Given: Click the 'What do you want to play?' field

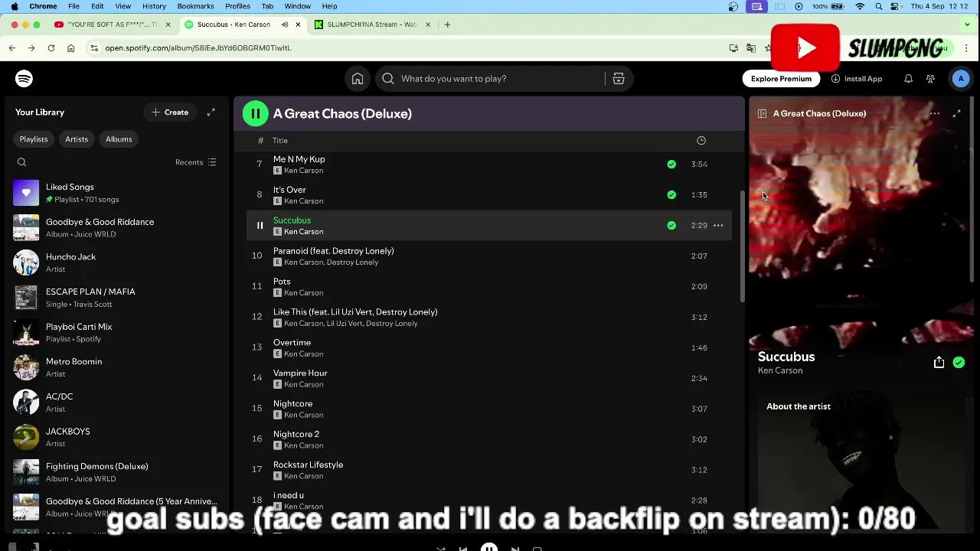Looking at the screenshot, I should (501, 79).
